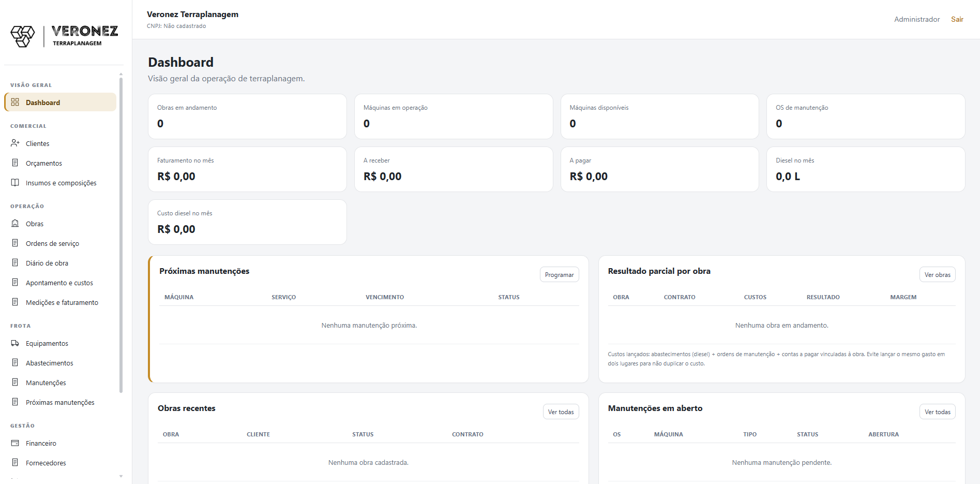Image resolution: width=980 pixels, height=484 pixels.
Task: Click the Orçamentos document icon
Action: (15, 163)
